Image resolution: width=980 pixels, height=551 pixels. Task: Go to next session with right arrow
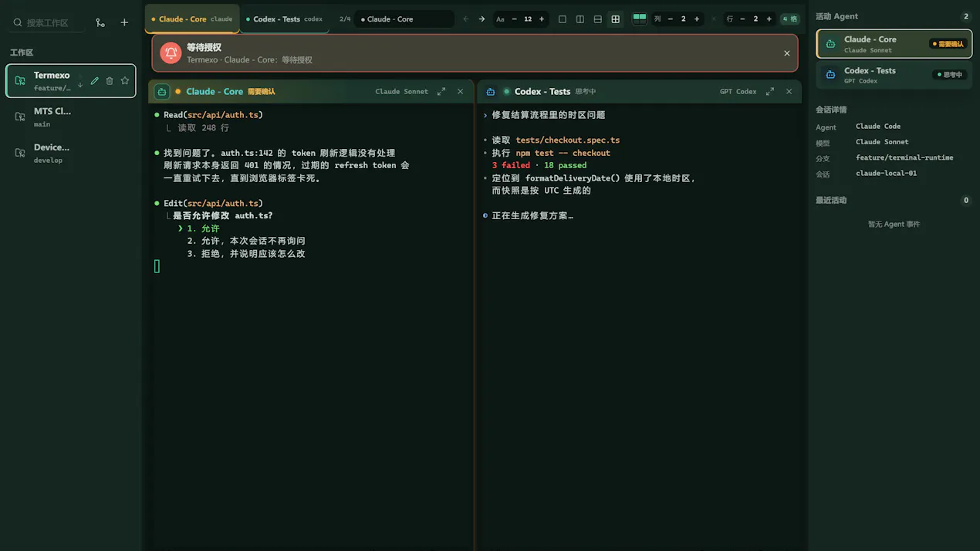(x=482, y=19)
